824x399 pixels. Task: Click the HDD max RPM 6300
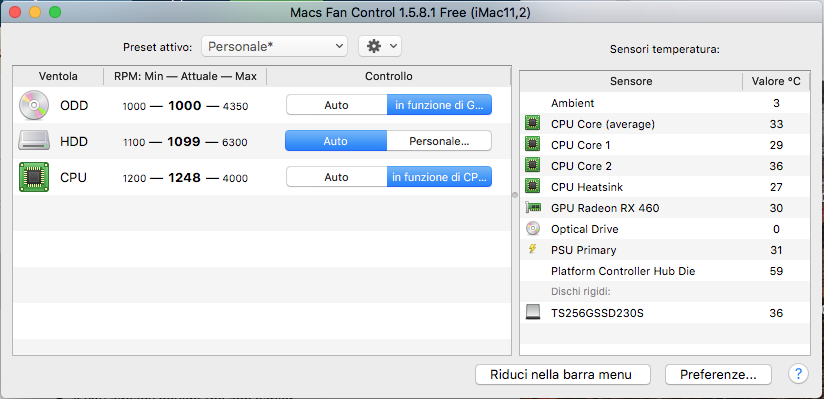(x=235, y=142)
